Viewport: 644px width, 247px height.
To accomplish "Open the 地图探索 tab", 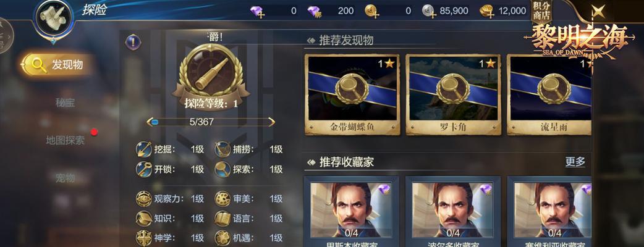I will point(65,140).
